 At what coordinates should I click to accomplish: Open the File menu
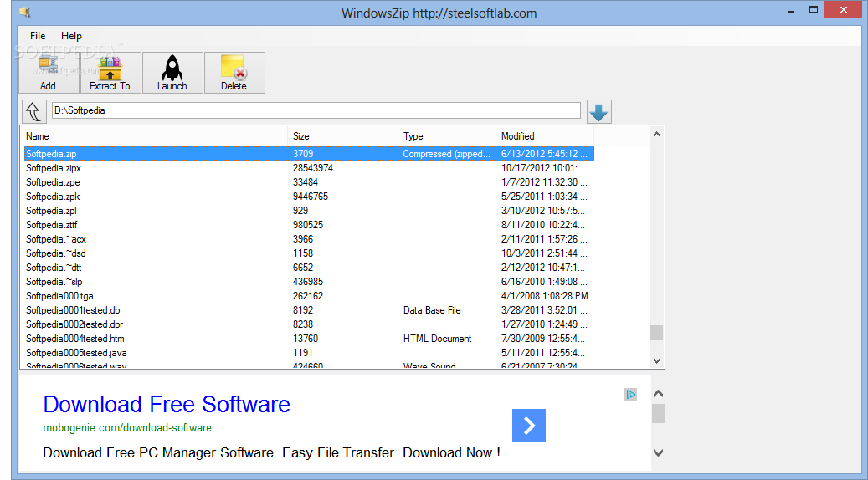[38, 36]
